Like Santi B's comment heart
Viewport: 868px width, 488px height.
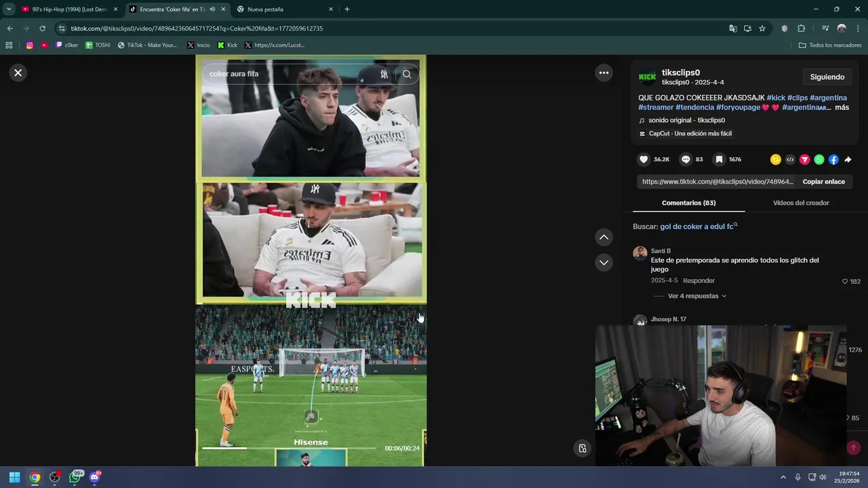pos(845,281)
